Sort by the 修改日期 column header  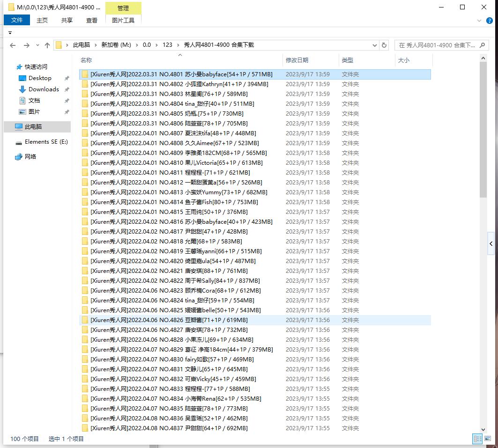click(x=297, y=60)
